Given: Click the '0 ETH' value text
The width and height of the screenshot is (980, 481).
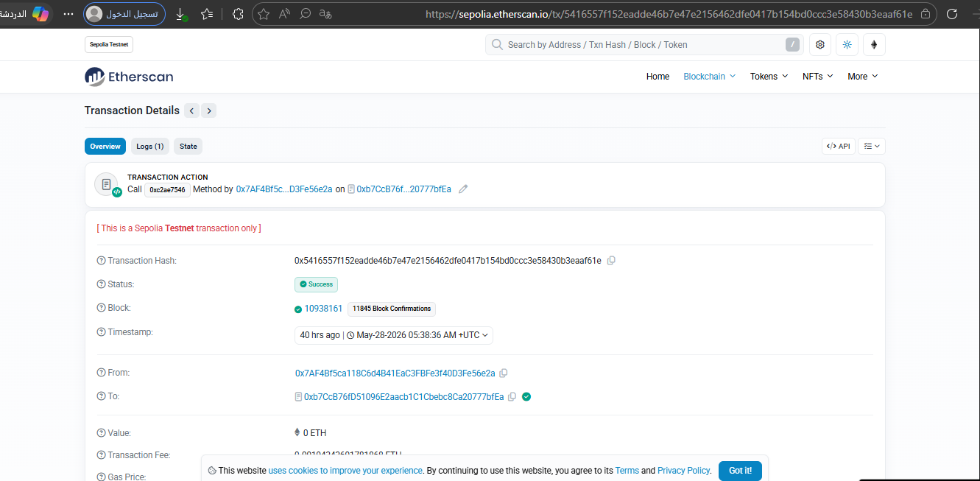Looking at the screenshot, I should 314,433.
